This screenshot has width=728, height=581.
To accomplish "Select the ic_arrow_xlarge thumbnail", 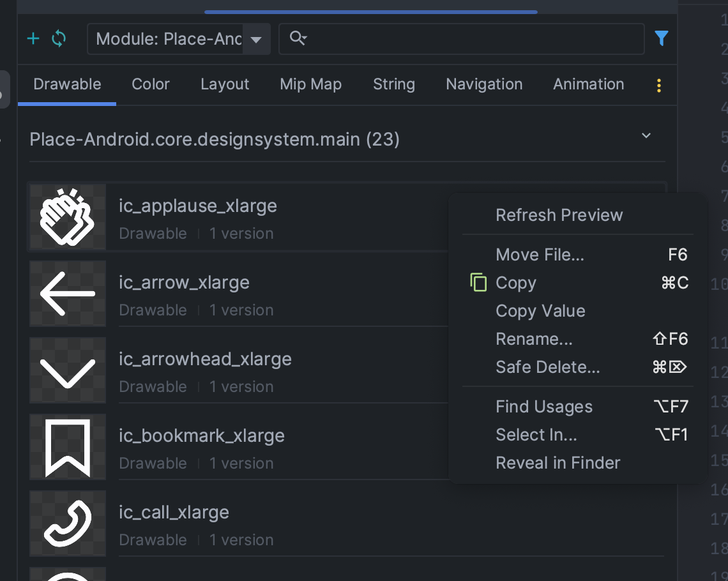I will [x=68, y=294].
